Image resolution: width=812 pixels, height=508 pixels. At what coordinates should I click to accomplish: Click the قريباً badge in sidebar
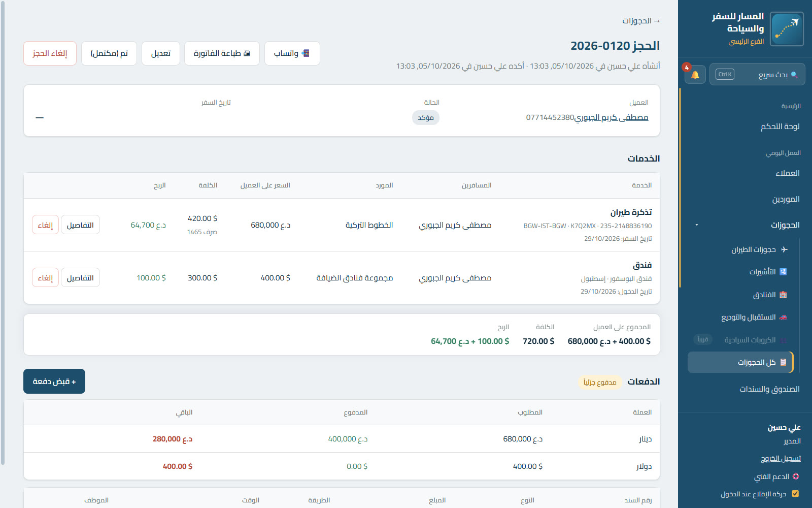(703, 339)
